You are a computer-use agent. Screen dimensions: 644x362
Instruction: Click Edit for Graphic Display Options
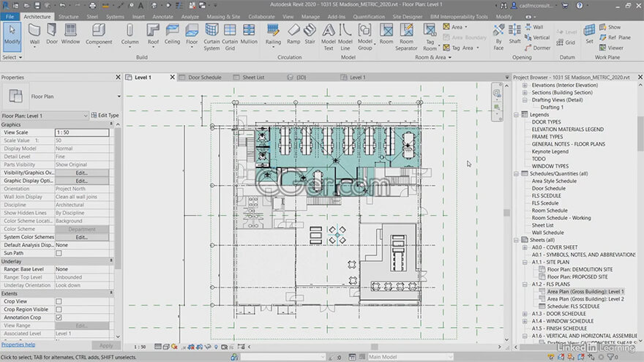pos(82,181)
